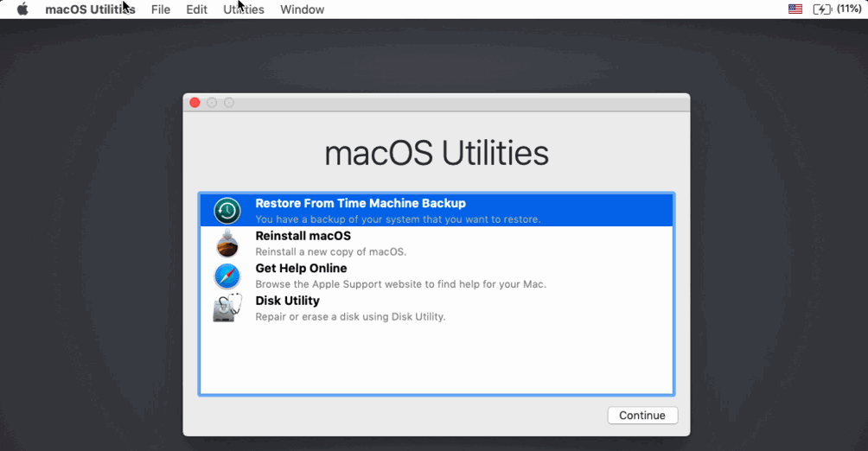Click the battery charging status icon

822,9
